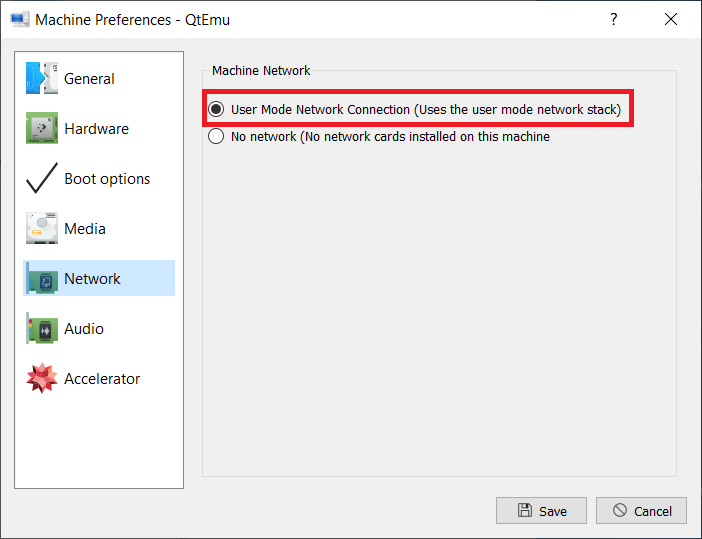The height and width of the screenshot is (539, 702).
Task: Click the question mark help button
Action: 612,20
